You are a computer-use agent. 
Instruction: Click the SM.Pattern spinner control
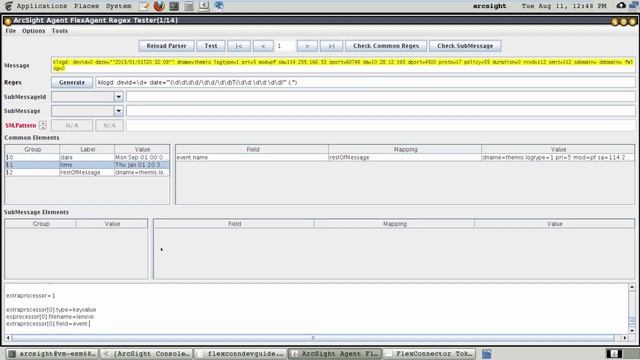click(x=42, y=125)
